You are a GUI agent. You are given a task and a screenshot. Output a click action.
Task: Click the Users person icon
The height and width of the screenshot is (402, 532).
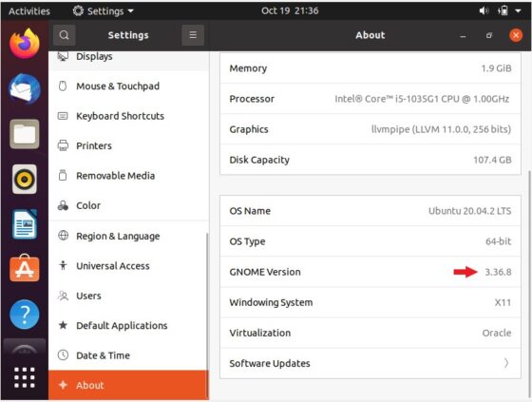[x=63, y=296]
